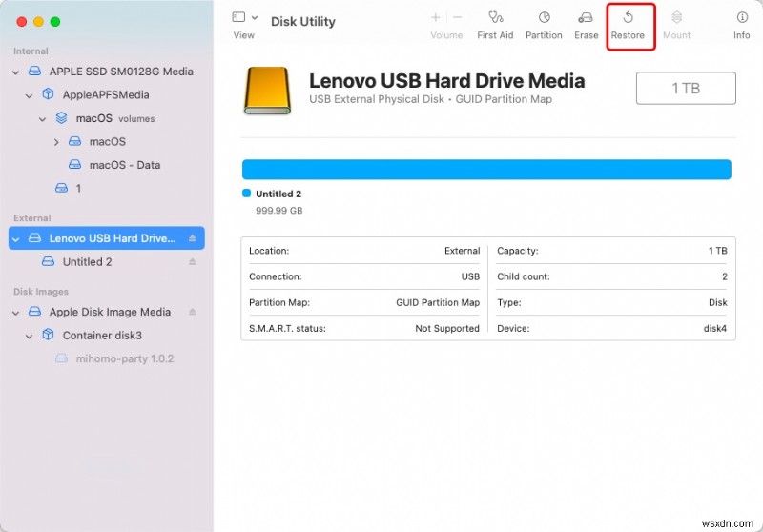Click the 1 TB capacity box
The height and width of the screenshot is (532, 763).
[x=686, y=88]
